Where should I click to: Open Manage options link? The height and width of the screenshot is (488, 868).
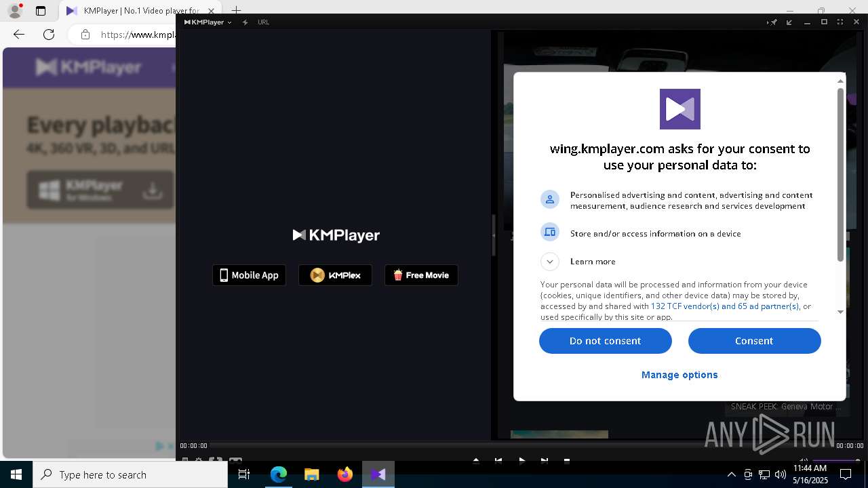(x=679, y=375)
